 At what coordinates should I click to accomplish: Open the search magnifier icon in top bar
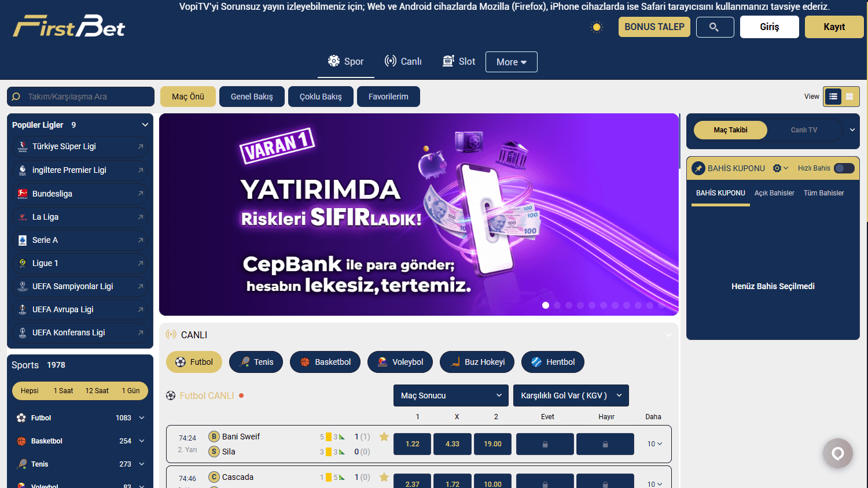(x=715, y=27)
